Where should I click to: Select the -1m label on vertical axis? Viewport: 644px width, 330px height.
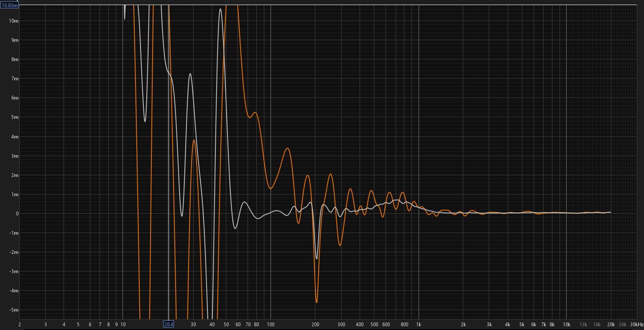[x=14, y=233]
